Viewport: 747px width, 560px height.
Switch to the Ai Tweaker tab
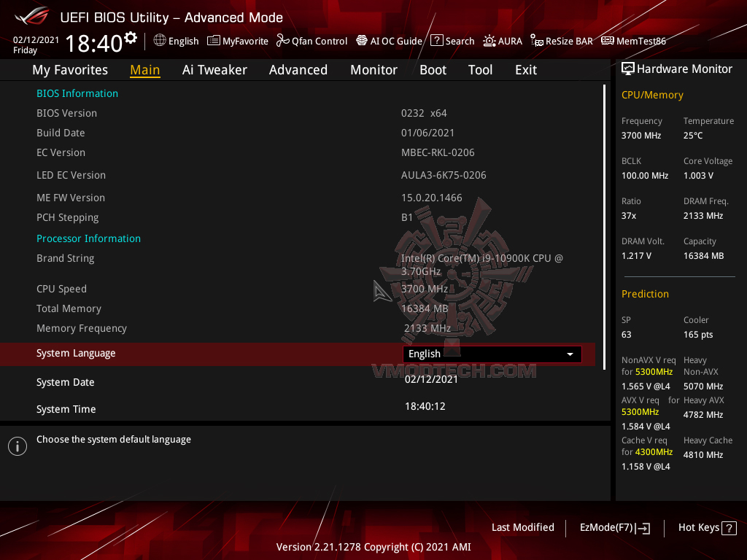[x=214, y=69]
